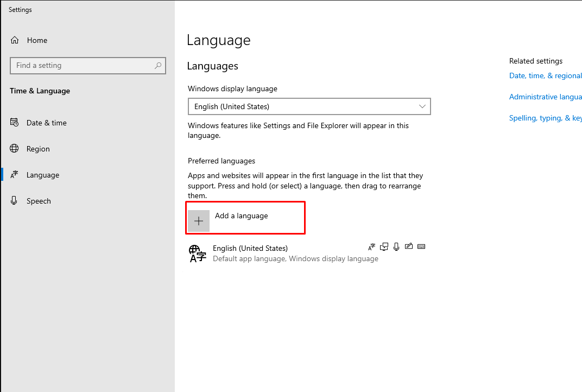Viewport: 582px width, 392px height.
Task: Click the speech recognition microphone feature icon
Action: (x=396, y=247)
